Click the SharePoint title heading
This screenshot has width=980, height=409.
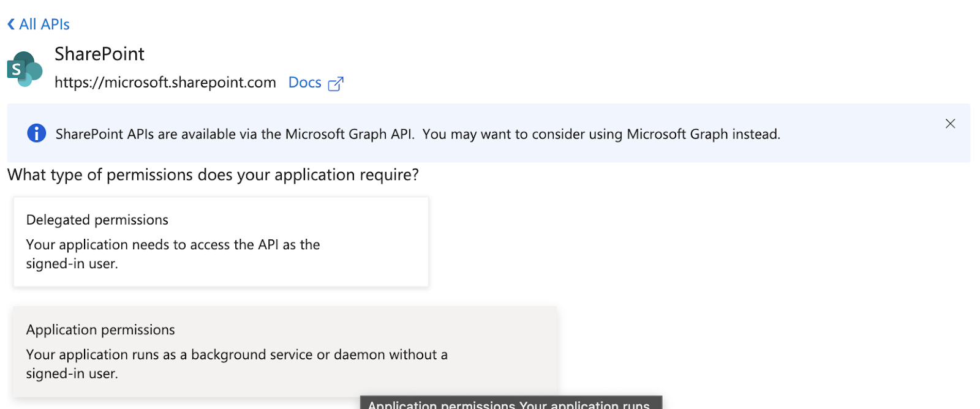(99, 54)
